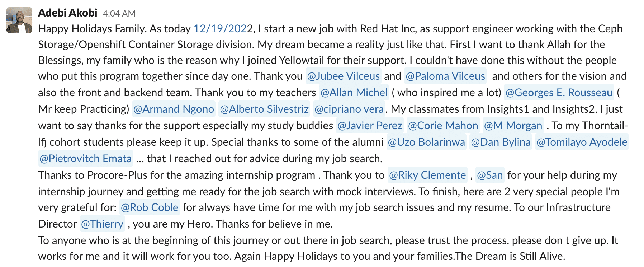Click the Adebi Akobi sender name
Viewport: 644px width, 267px height.
point(67,13)
